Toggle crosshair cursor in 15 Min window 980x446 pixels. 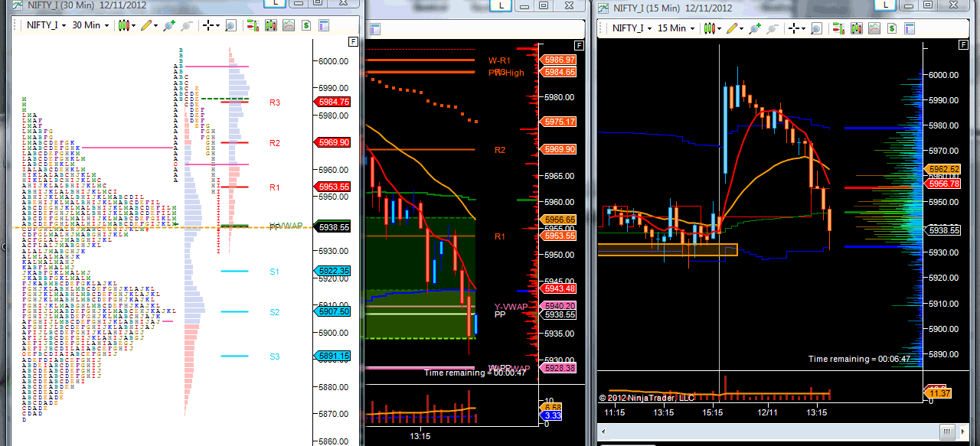(794, 28)
